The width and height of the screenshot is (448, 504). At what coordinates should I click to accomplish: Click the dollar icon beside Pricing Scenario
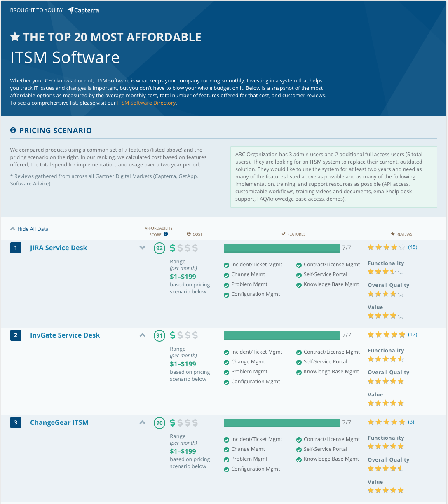point(13,130)
